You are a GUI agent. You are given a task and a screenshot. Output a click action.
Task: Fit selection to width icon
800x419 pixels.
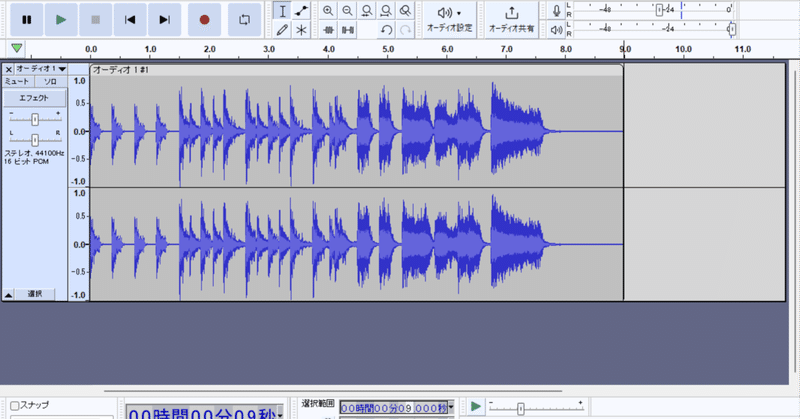pyautogui.click(x=366, y=11)
